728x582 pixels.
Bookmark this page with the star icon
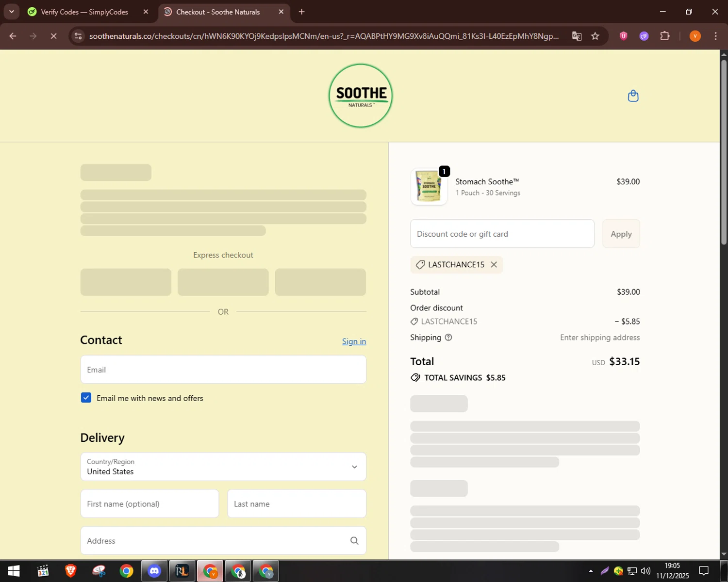[x=595, y=36]
